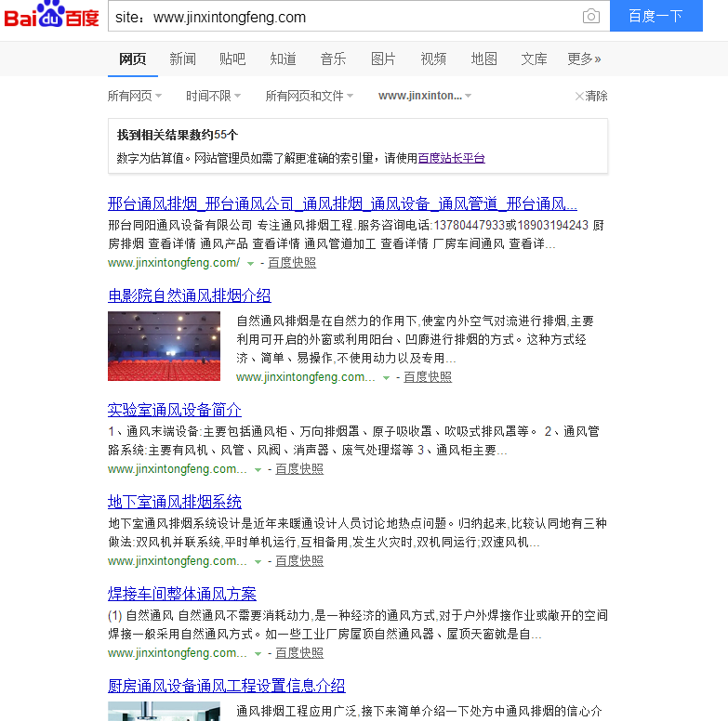Click the Baidu logo
728x721 pixels.
pos(51,17)
